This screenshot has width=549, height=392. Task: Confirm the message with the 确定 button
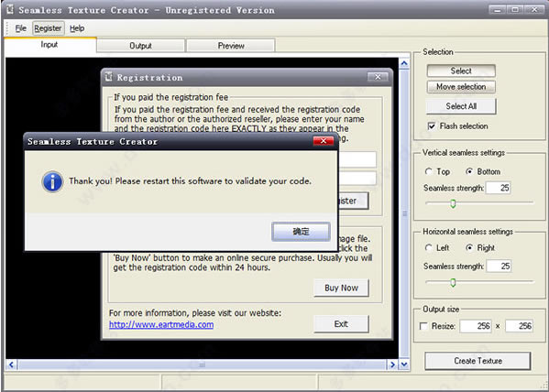[301, 232]
